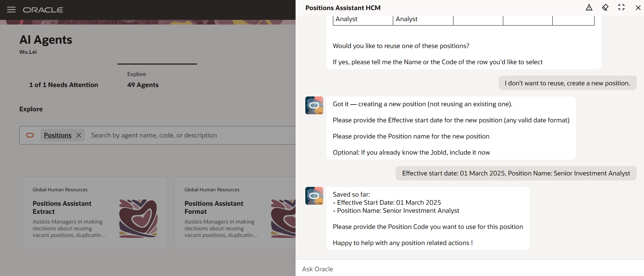This screenshot has width=644, height=276.
Task: Click the assistant avatar beside the Saved message
Action: coord(314,196)
